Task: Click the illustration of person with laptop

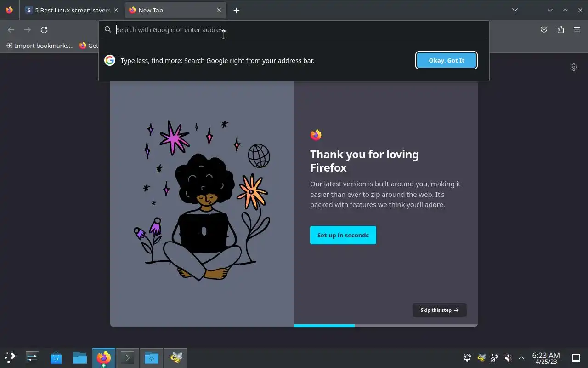Action: [x=202, y=201]
